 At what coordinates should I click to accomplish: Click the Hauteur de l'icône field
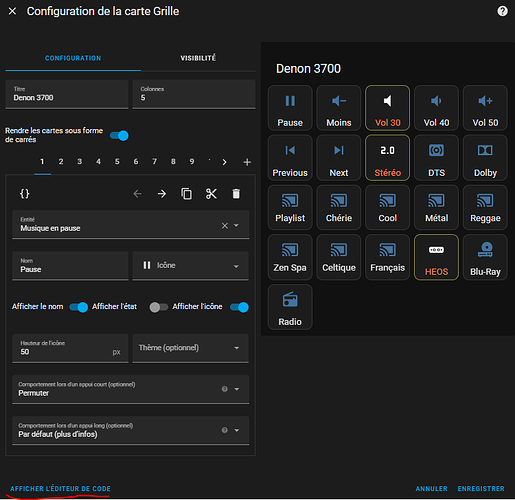coord(70,348)
